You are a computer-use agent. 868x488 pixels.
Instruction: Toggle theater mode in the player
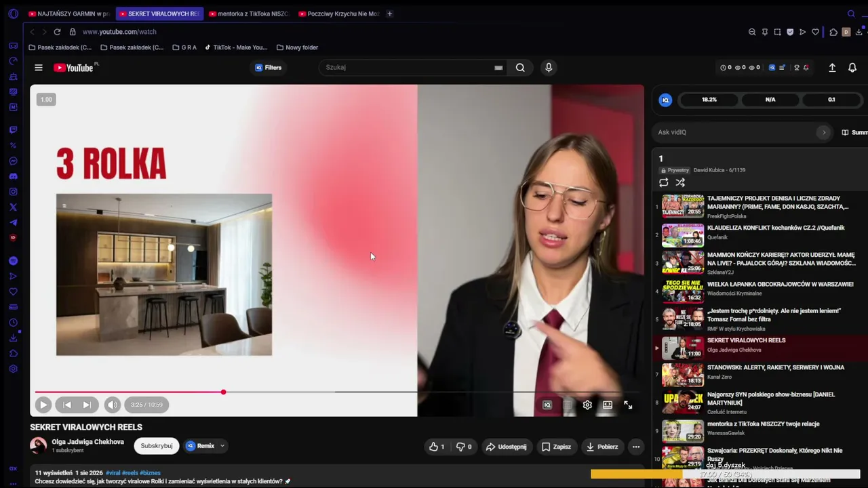pos(608,405)
